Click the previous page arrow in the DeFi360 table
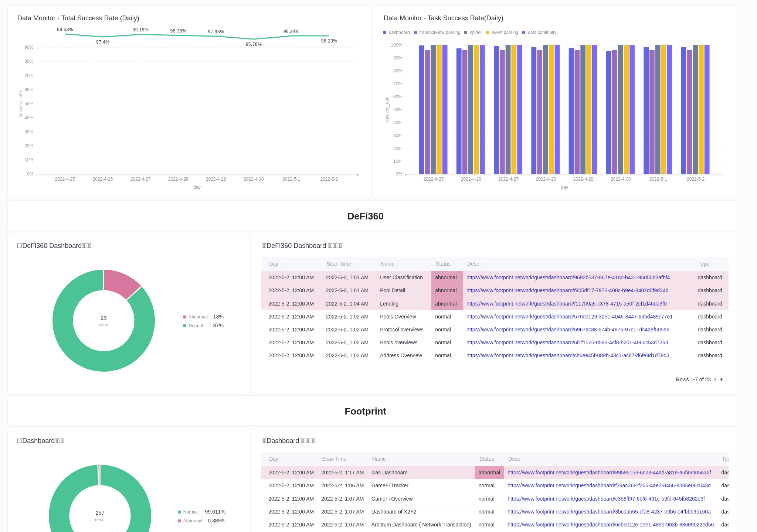 tap(716, 379)
